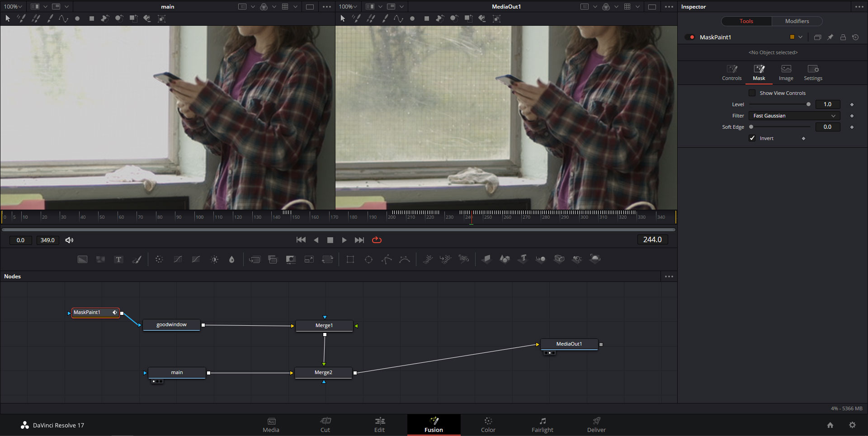Toggle keyframe diamond for Invert

[x=803, y=138]
